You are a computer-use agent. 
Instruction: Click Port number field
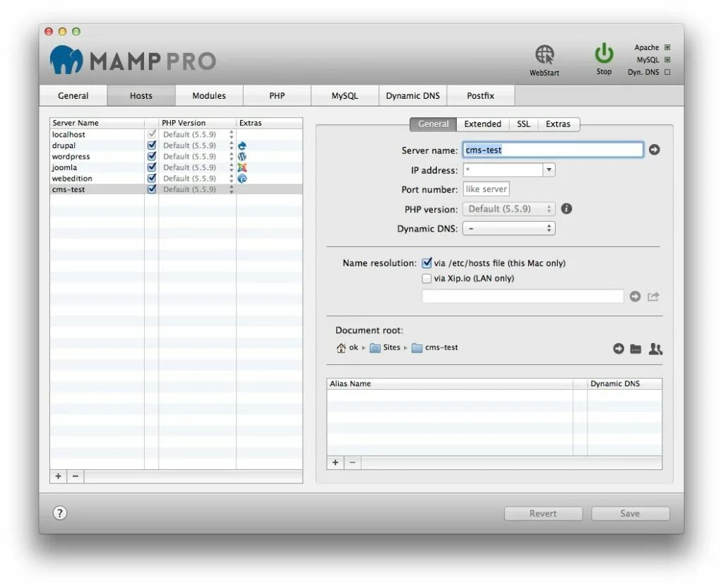coord(486,189)
